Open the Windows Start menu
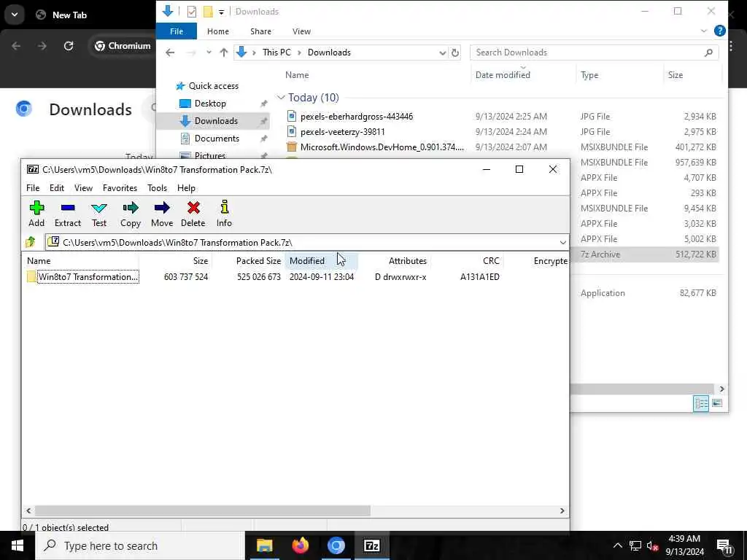This screenshot has height=560, width=747. pos(18,545)
